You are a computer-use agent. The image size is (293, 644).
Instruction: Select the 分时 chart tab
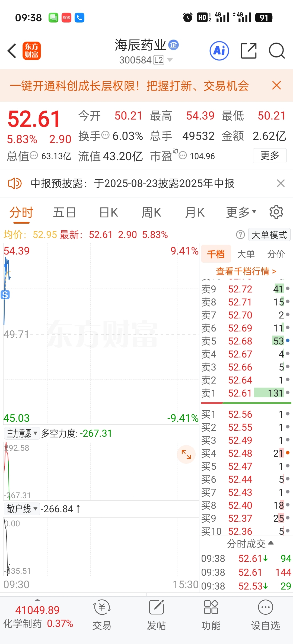(x=21, y=212)
